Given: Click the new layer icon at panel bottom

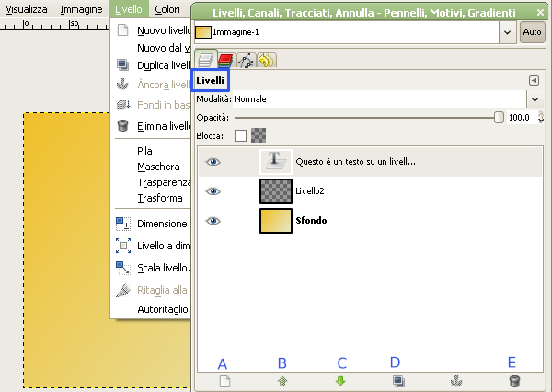Looking at the screenshot, I should coord(224,379).
